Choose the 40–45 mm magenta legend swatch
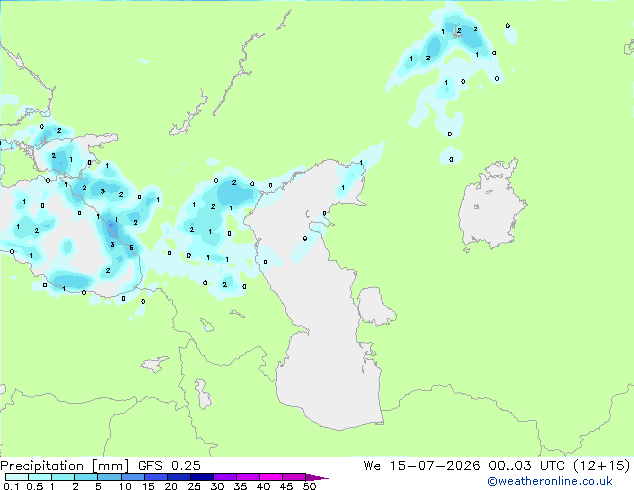Viewport: 634px width, 490px height. (x=271, y=477)
